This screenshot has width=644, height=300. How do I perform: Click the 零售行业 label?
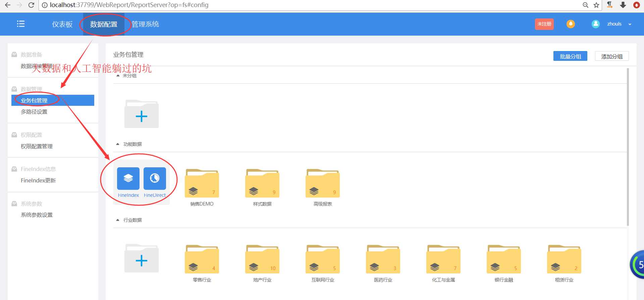pos(202,280)
